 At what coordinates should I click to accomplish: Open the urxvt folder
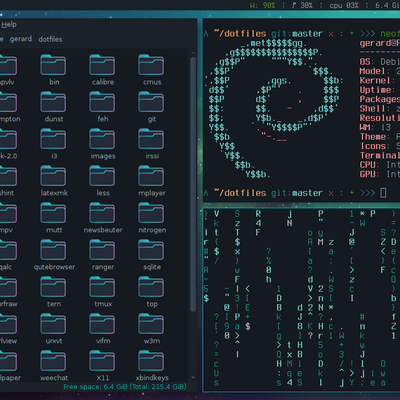[x=53, y=329]
